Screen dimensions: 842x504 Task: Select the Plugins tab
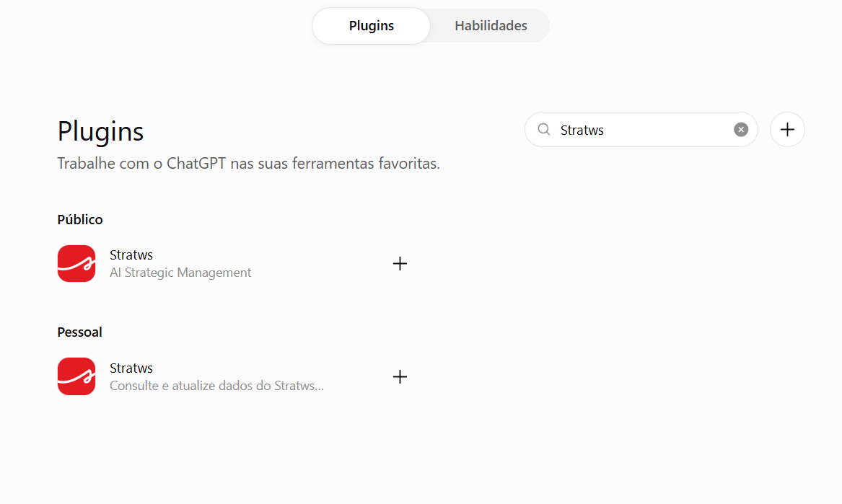coord(371,26)
